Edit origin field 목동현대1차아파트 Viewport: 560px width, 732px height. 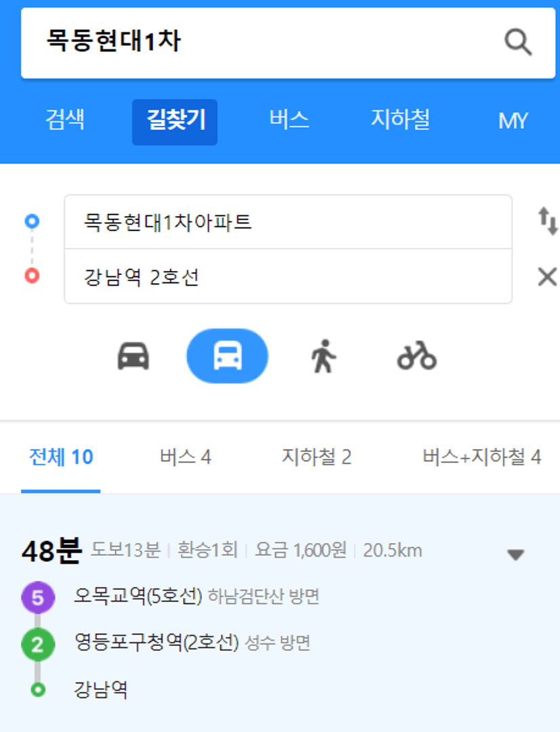coord(288,221)
